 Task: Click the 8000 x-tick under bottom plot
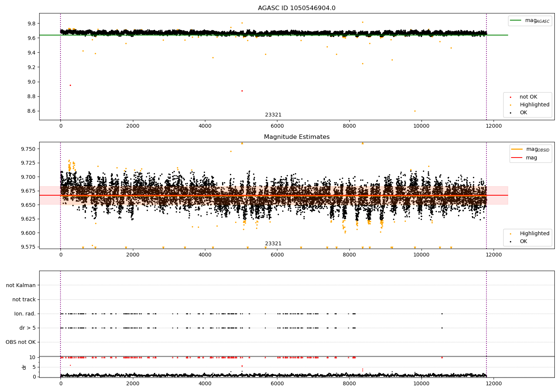pyautogui.click(x=349, y=383)
